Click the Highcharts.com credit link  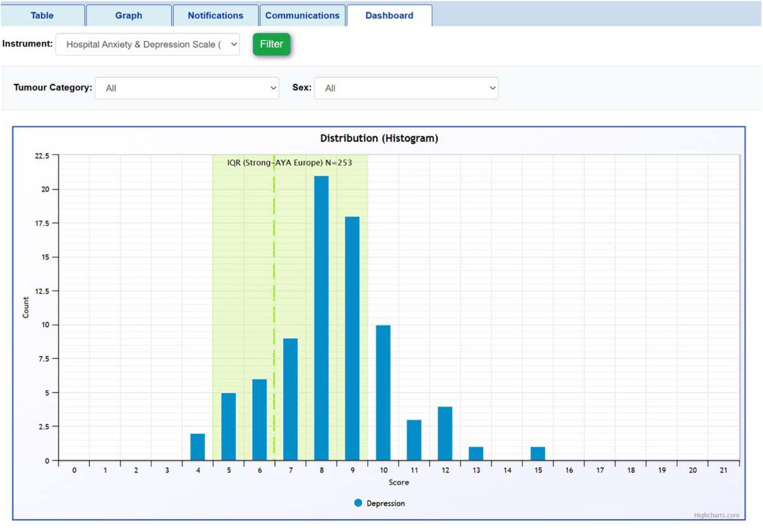(x=717, y=515)
